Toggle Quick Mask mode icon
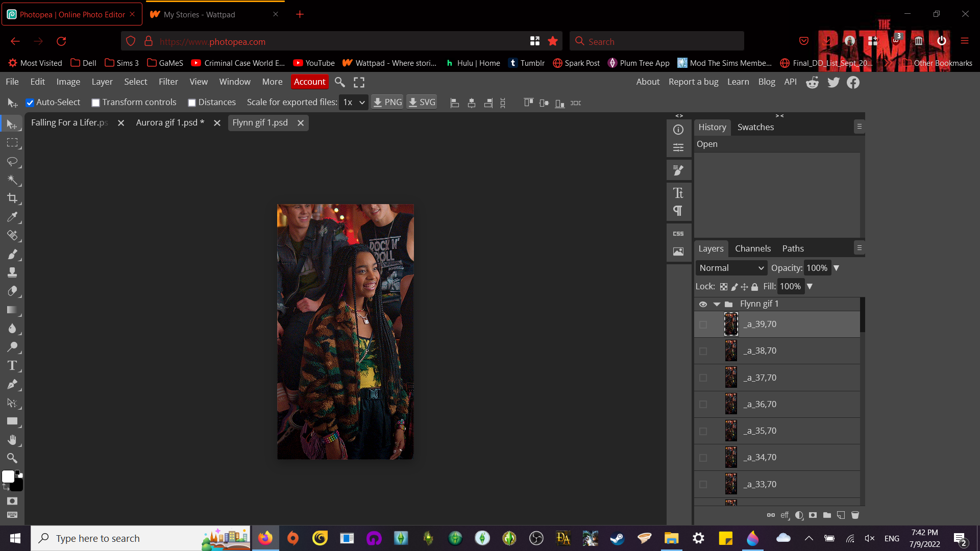980x551 pixels. click(12, 501)
